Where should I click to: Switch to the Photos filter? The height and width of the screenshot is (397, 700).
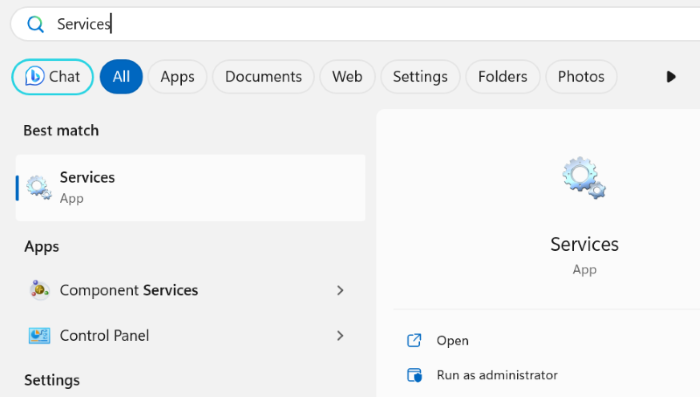pos(581,77)
